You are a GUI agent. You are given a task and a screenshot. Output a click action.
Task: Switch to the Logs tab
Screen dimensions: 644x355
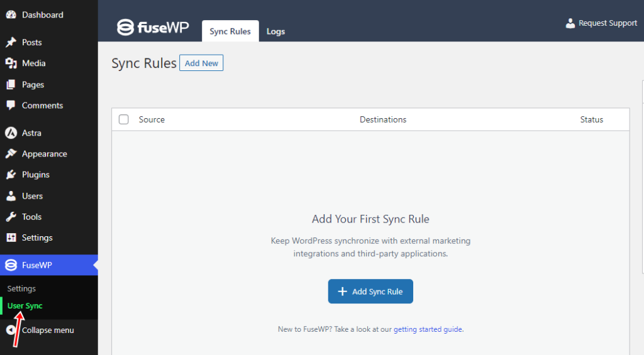(275, 31)
